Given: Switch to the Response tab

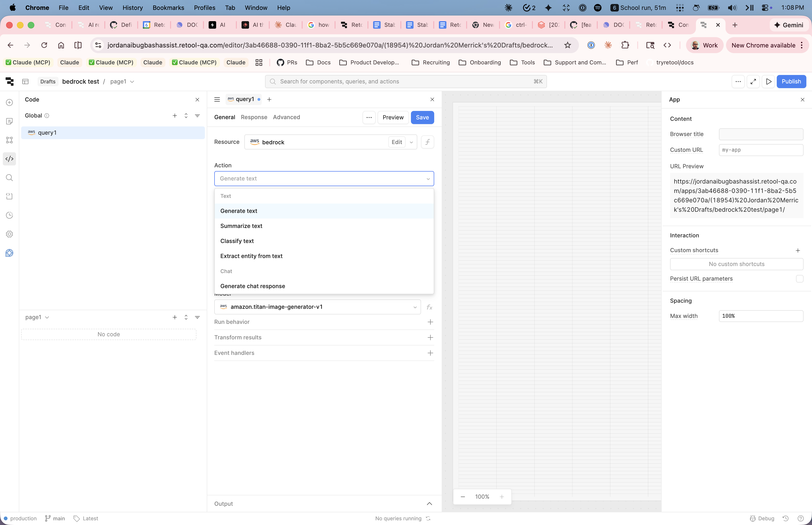Looking at the screenshot, I should pyautogui.click(x=254, y=117).
